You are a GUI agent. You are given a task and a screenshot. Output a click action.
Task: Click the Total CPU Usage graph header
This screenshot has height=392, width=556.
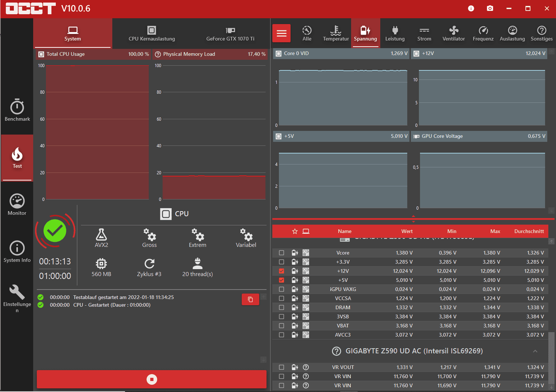(x=93, y=54)
